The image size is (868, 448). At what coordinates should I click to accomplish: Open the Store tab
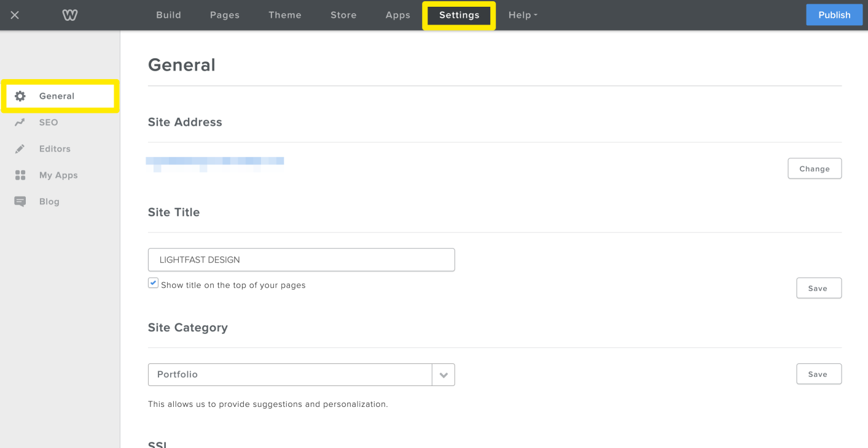point(343,15)
